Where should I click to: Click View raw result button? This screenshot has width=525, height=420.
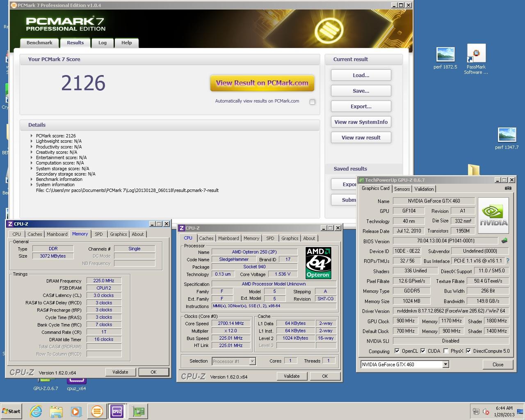coord(361,138)
